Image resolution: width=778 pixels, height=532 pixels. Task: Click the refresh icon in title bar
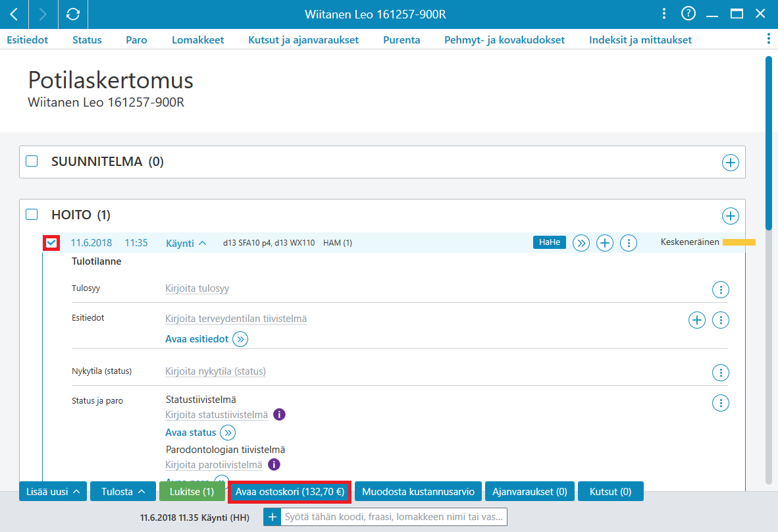click(x=73, y=14)
